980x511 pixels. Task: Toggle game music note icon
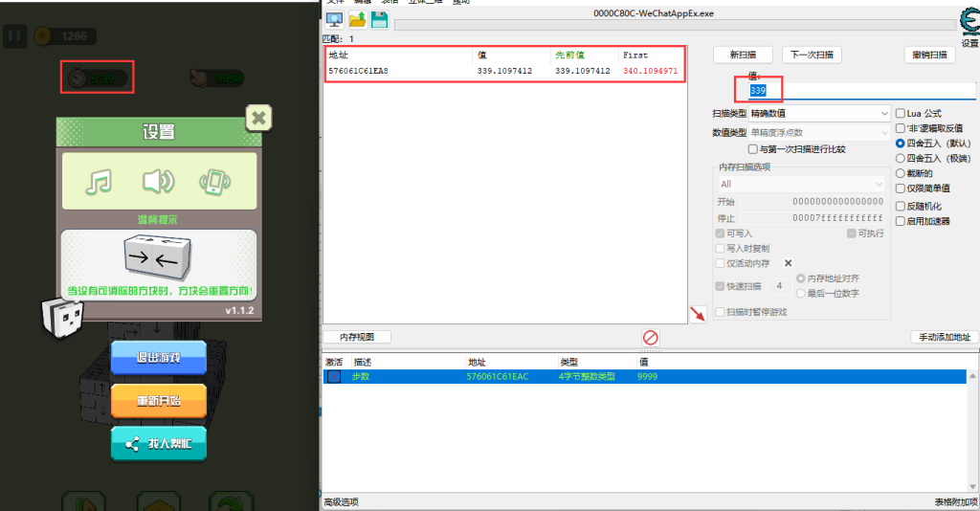coord(99,182)
